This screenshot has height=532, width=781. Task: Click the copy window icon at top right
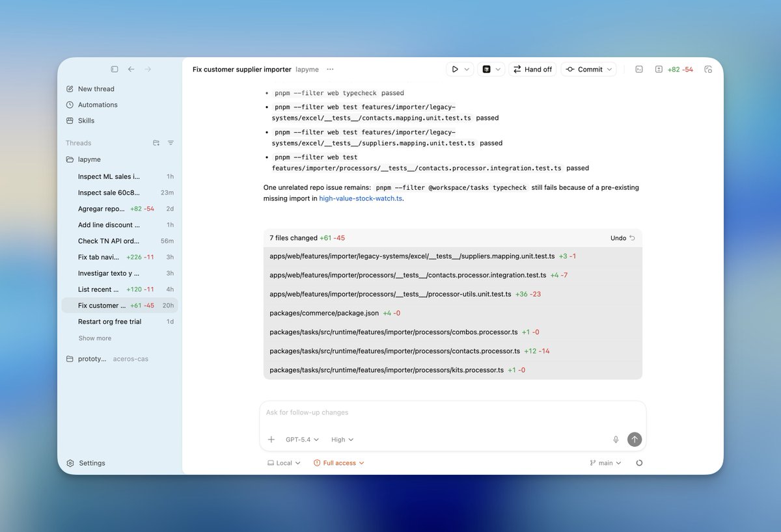point(708,69)
